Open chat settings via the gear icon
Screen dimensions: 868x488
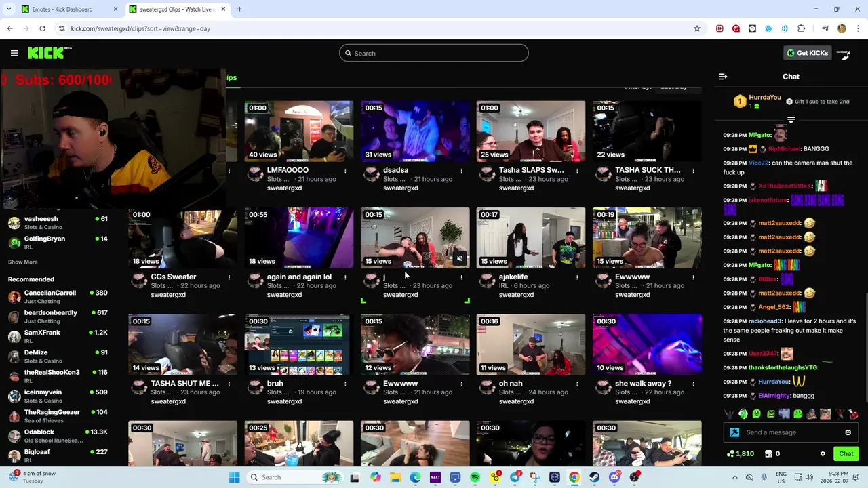tap(823, 454)
